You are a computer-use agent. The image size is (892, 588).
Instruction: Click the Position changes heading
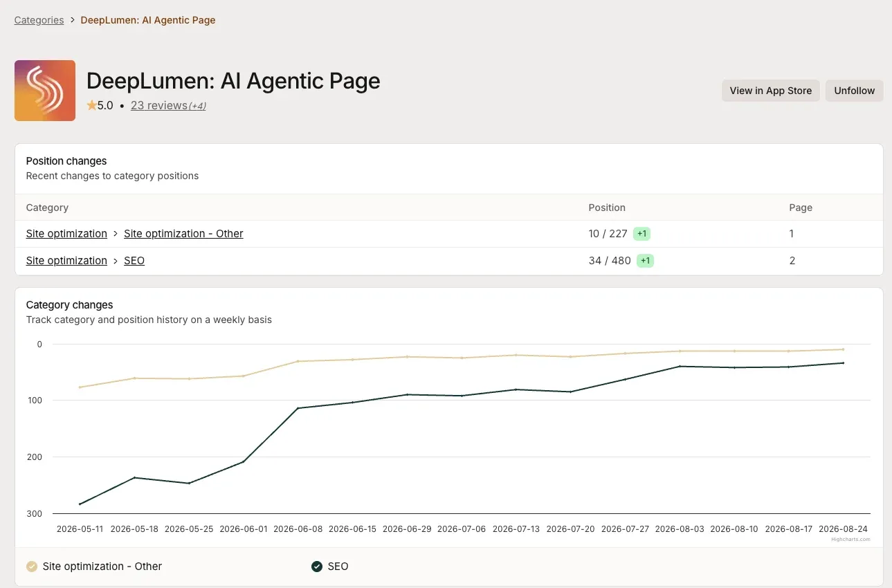(x=66, y=161)
